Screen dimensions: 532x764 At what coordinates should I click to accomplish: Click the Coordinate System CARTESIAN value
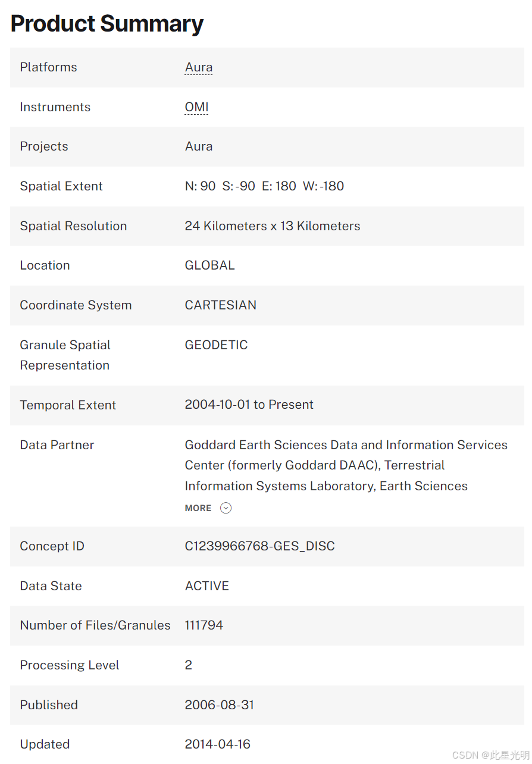(x=221, y=305)
